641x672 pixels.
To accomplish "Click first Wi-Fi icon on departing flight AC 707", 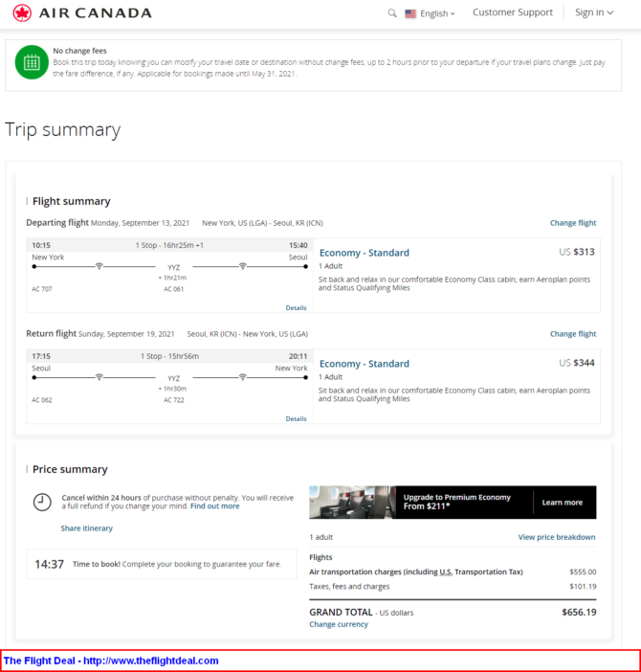I will 99,266.
